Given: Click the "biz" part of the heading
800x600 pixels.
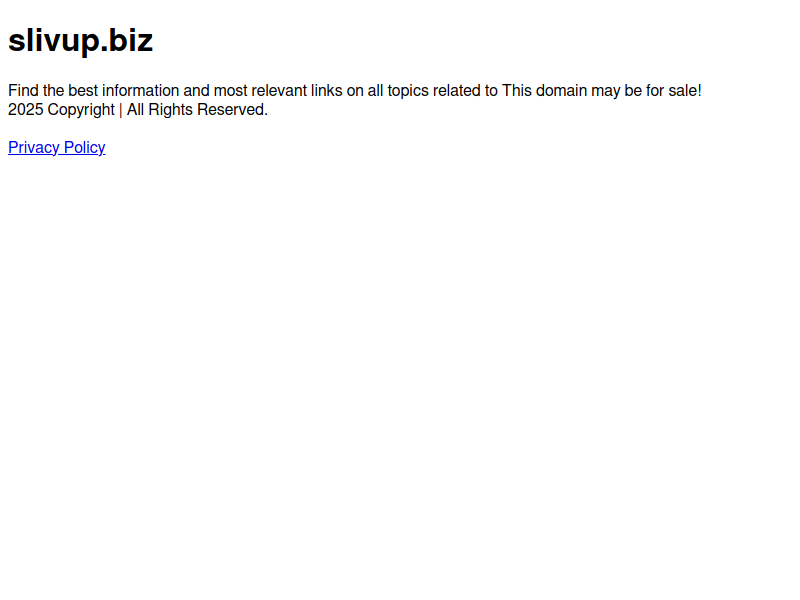Looking at the screenshot, I should (131, 40).
